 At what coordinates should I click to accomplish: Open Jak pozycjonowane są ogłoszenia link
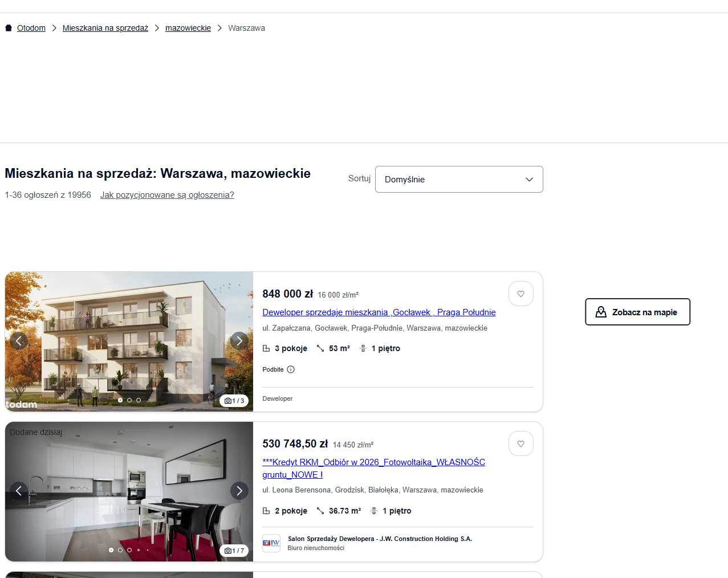167,195
